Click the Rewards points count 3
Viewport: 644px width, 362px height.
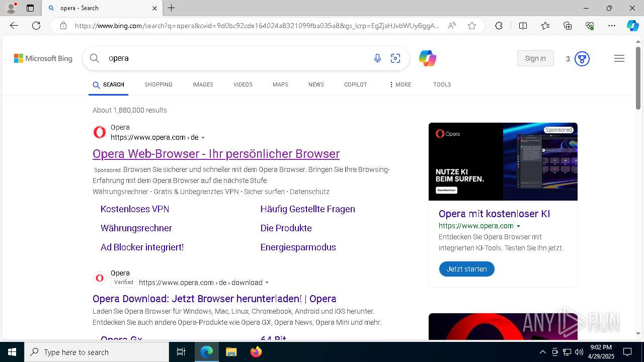click(x=568, y=59)
